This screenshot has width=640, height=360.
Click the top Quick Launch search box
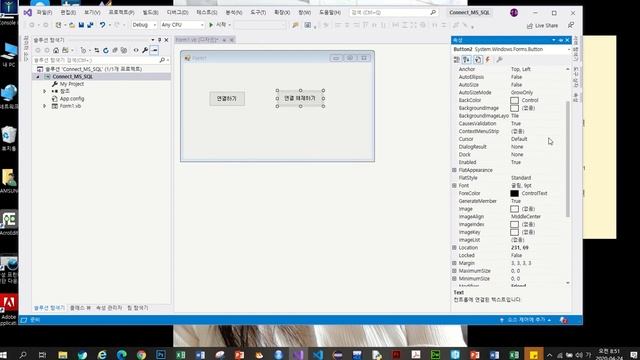393,13
